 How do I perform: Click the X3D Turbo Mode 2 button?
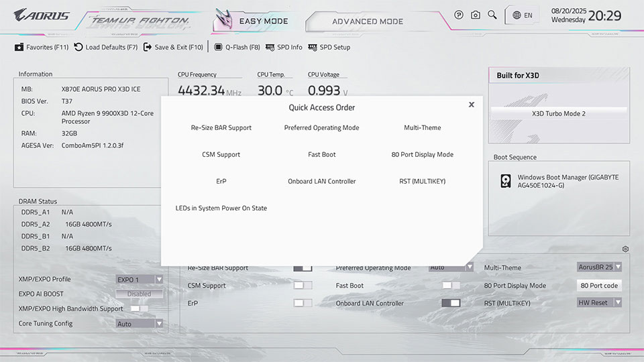pyautogui.click(x=559, y=113)
